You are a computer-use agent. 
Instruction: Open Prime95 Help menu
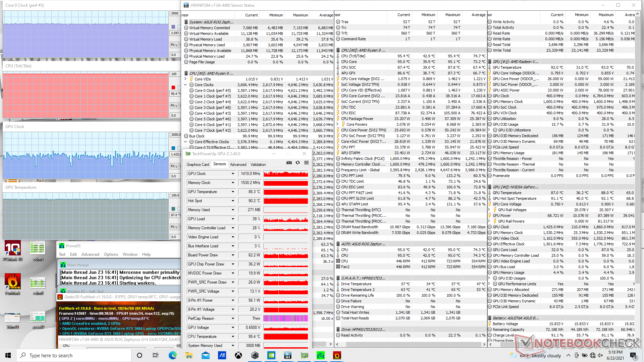[x=146, y=254]
